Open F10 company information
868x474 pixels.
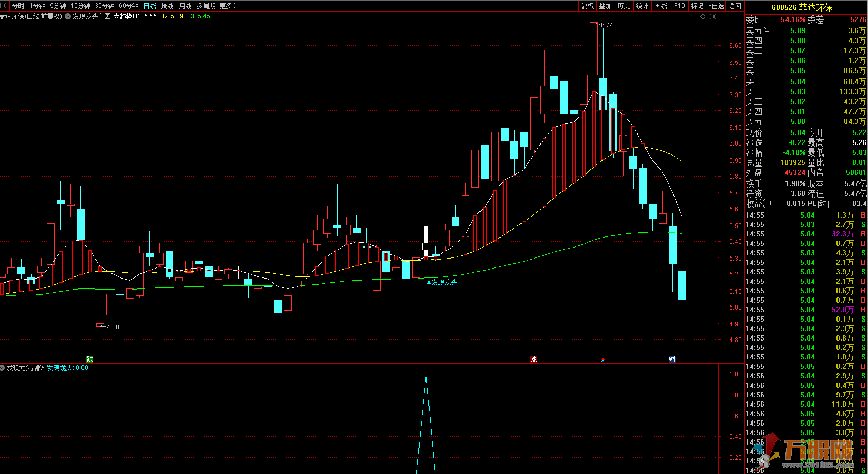coord(679,6)
